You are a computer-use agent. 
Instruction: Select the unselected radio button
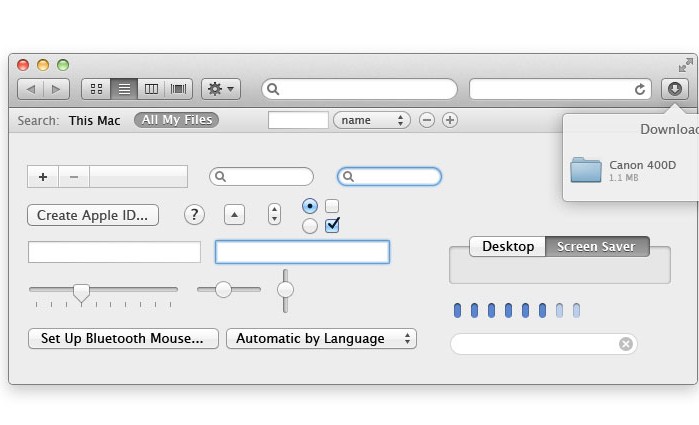310,226
